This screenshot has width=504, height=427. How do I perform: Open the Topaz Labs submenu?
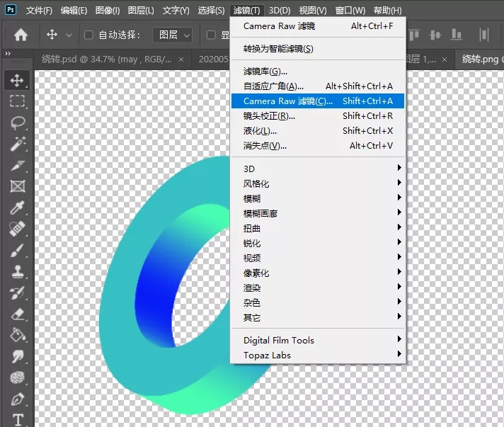tap(318, 355)
